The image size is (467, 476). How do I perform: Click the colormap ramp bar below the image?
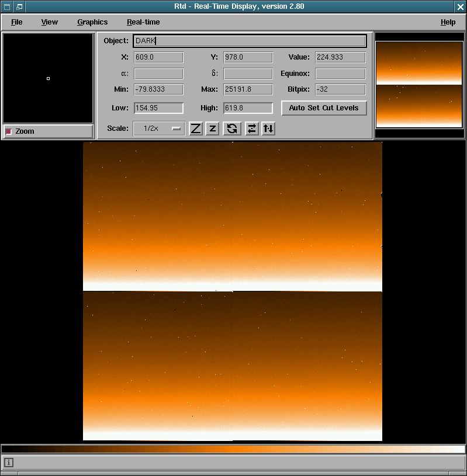click(x=233, y=449)
